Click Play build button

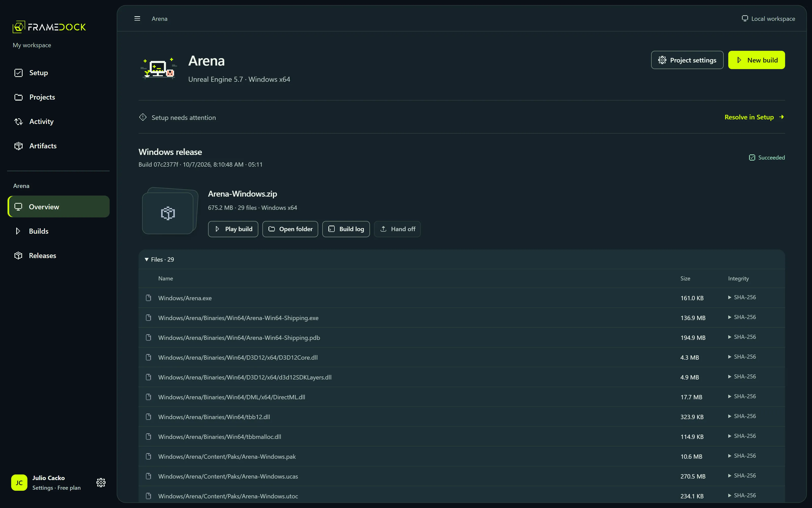tap(233, 229)
